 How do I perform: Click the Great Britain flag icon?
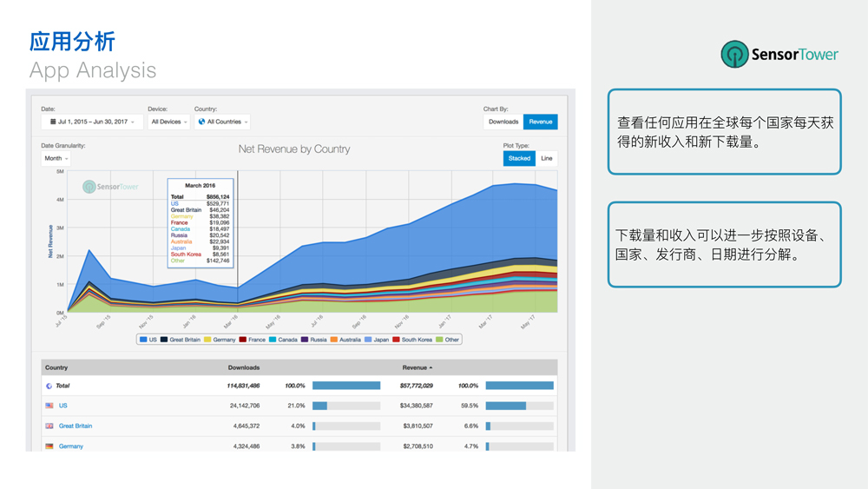tap(49, 426)
